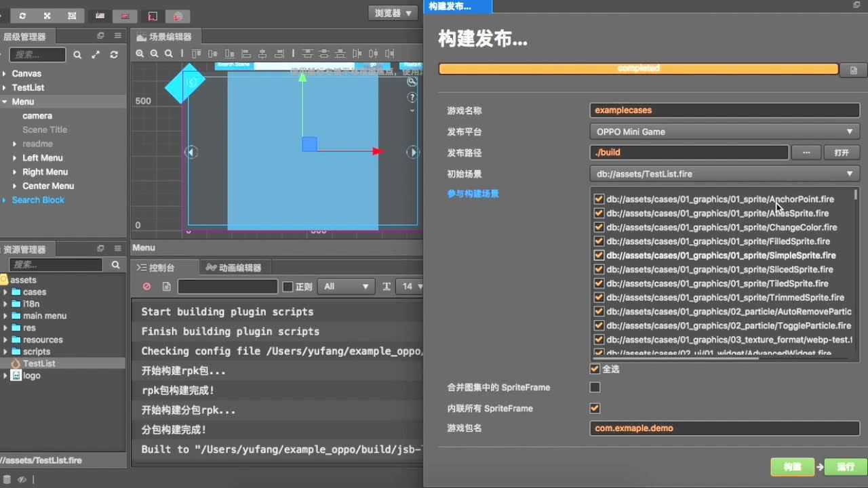Click the 游戏包名 com.exmaple.demo input field
Image resolution: width=868 pixels, height=488 pixels.
click(x=725, y=428)
